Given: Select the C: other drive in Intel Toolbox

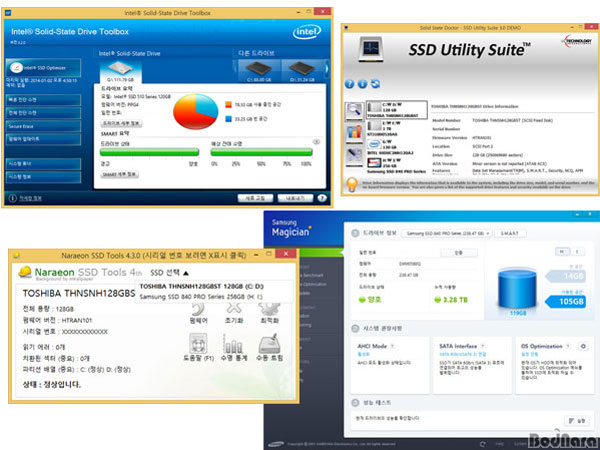Looking at the screenshot, I should pos(259,72).
